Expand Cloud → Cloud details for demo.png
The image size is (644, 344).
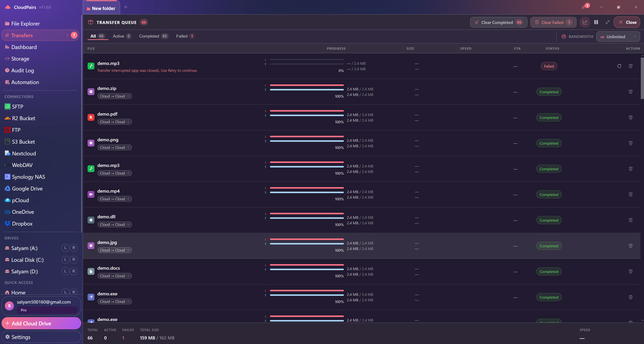(x=115, y=148)
